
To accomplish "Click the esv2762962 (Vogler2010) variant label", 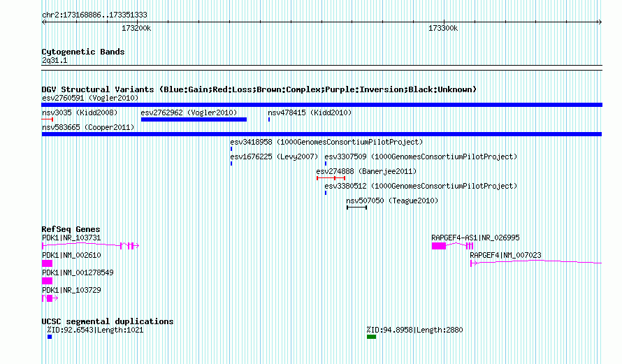I will [189, 112].
